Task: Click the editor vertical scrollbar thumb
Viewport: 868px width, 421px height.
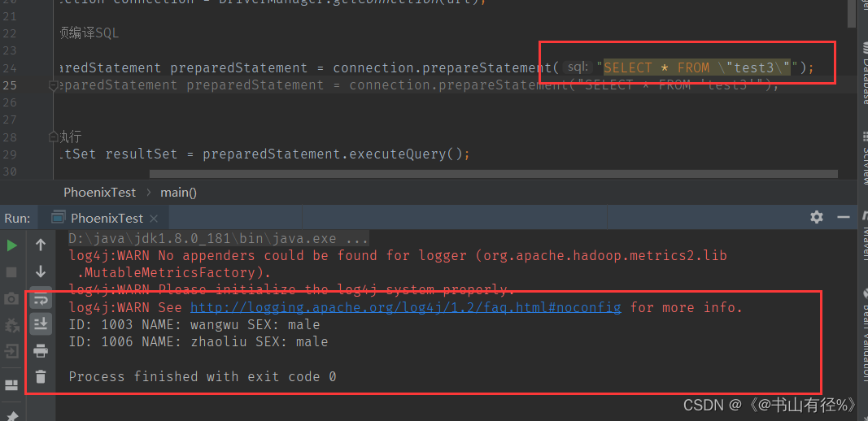Action: [852, 13]
